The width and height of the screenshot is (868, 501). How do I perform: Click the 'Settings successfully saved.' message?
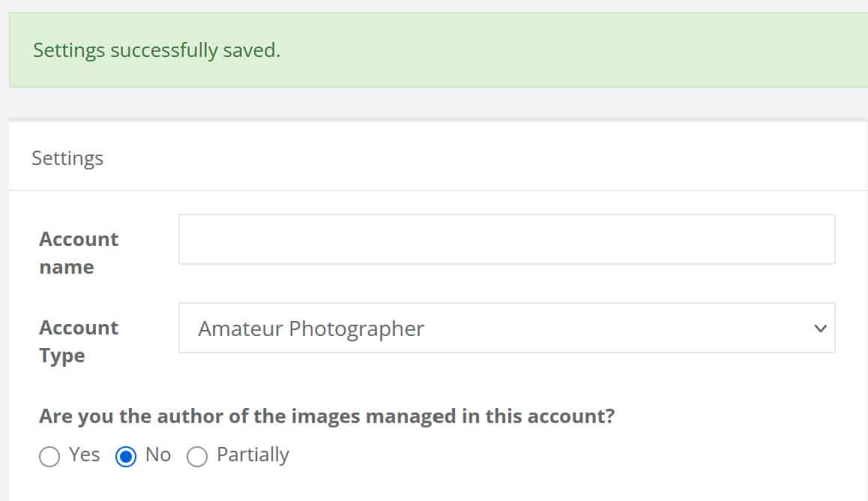pyautogui.click(x=157, y=51)
